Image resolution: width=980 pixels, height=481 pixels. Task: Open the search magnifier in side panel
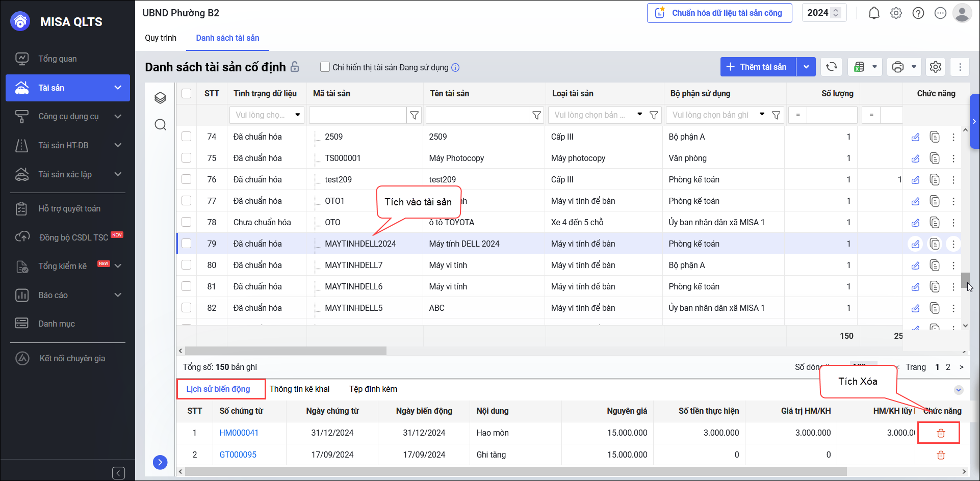(161, 125)
